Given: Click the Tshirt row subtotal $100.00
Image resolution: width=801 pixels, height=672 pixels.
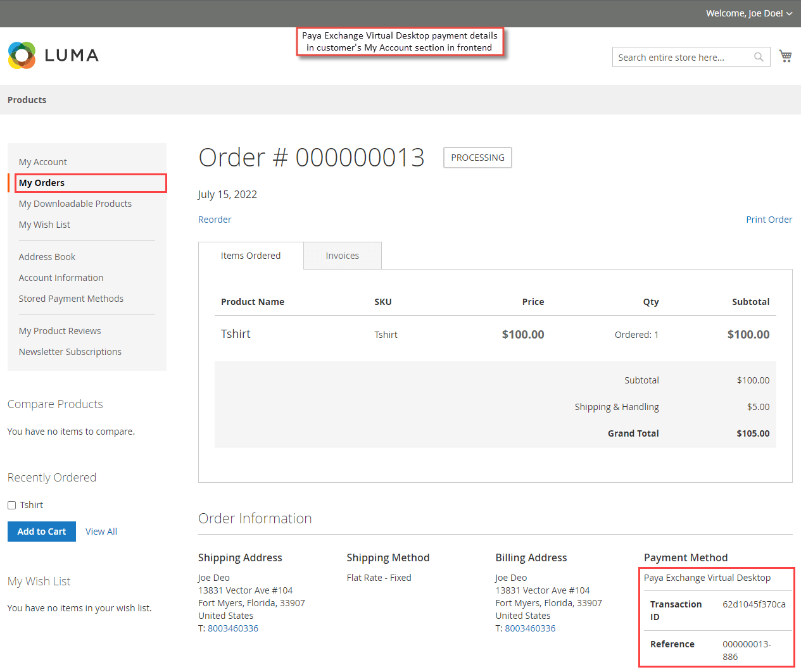Looking at the screenshot, I should [x=748, y=335].
